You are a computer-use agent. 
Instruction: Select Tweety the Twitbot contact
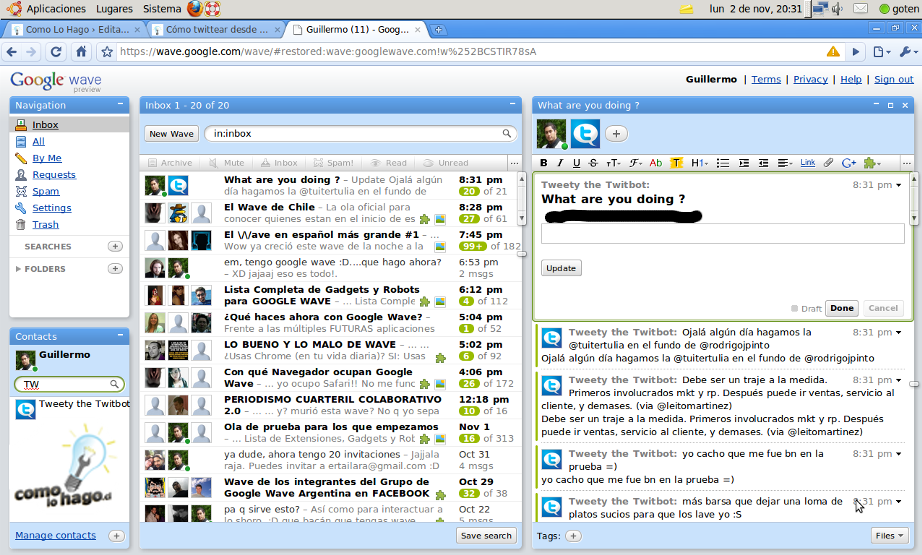71,409
